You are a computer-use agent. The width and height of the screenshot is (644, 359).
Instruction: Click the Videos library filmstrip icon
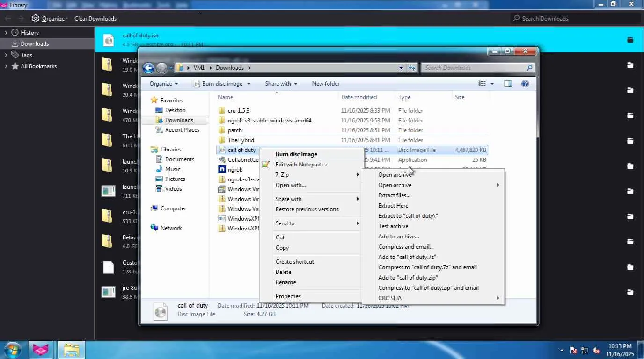(x=159, y=189)
